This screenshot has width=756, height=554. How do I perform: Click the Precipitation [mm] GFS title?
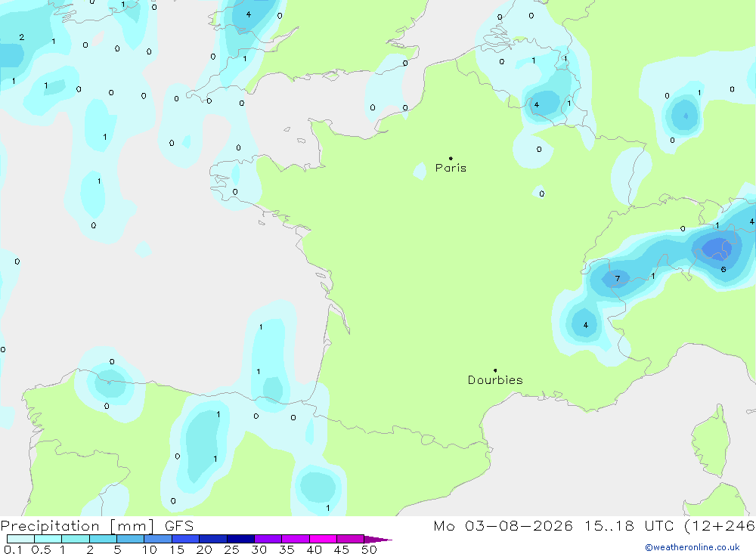(97, 526)
